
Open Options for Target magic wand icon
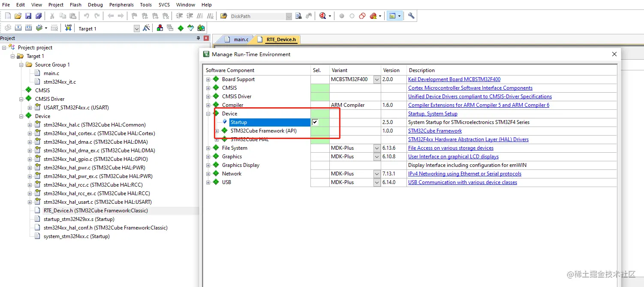(147, 28)
